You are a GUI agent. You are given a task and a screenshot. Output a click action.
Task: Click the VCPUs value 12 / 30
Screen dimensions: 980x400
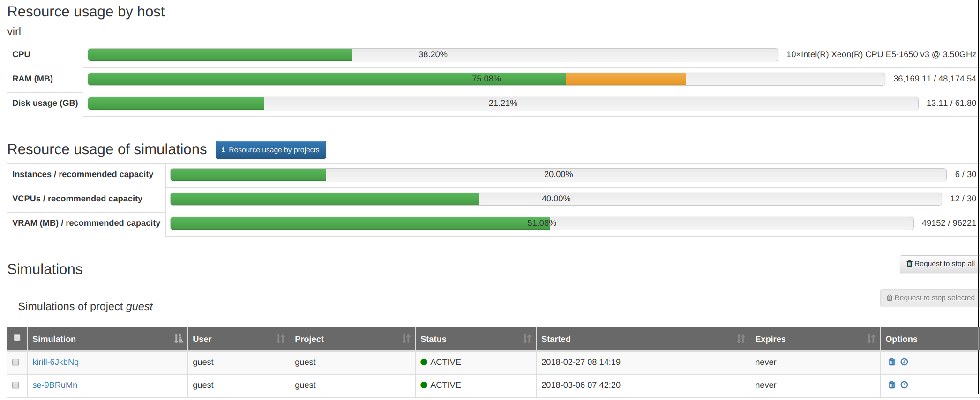[x=963, y=199]
